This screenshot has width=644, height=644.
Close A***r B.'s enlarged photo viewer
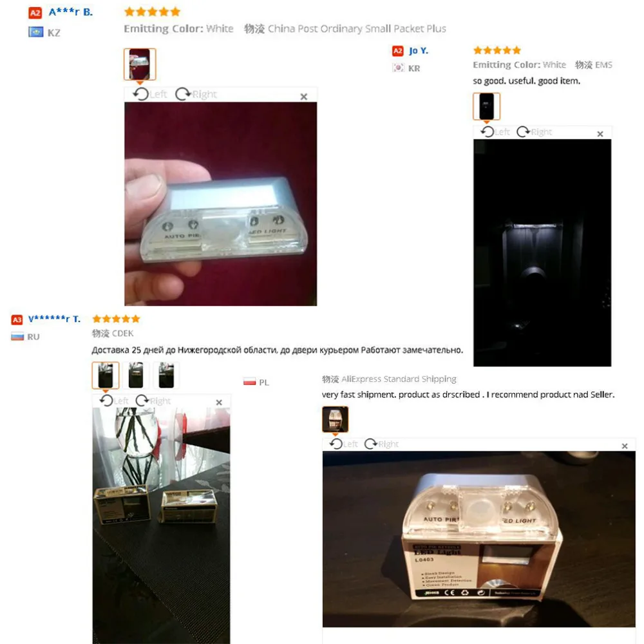click(304, 97)
